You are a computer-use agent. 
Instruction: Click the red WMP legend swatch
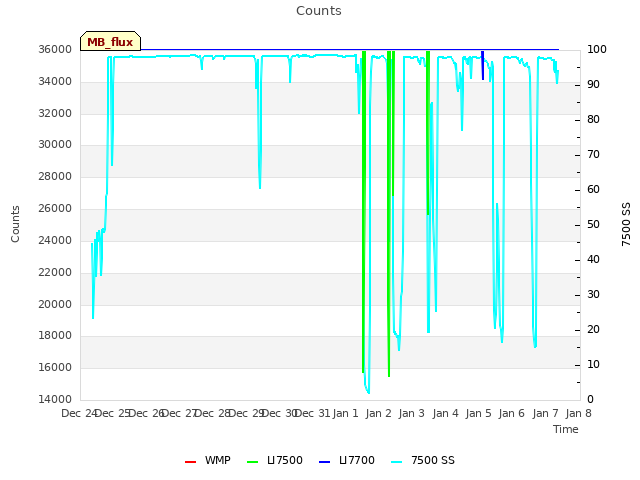pyautogui.click(x=190, y=462)
